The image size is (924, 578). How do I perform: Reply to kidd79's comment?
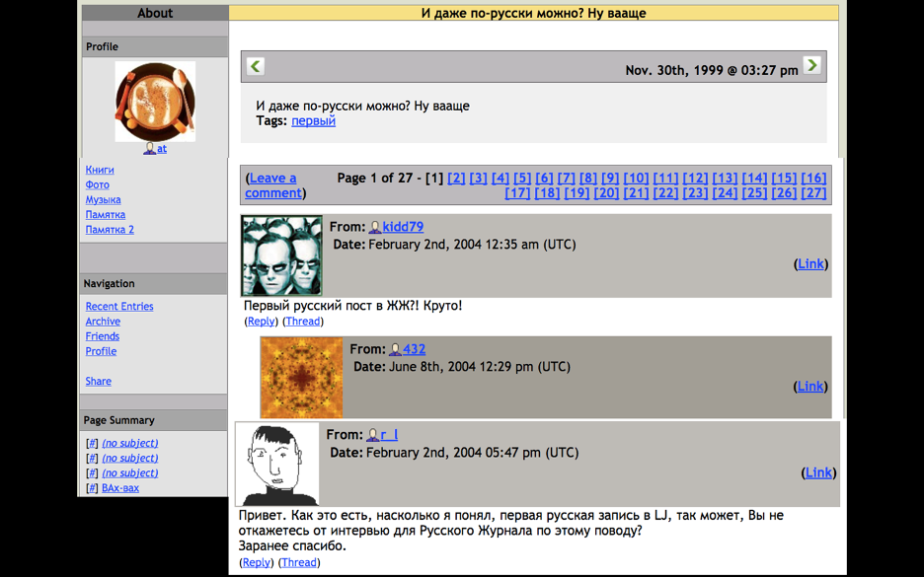261,322
